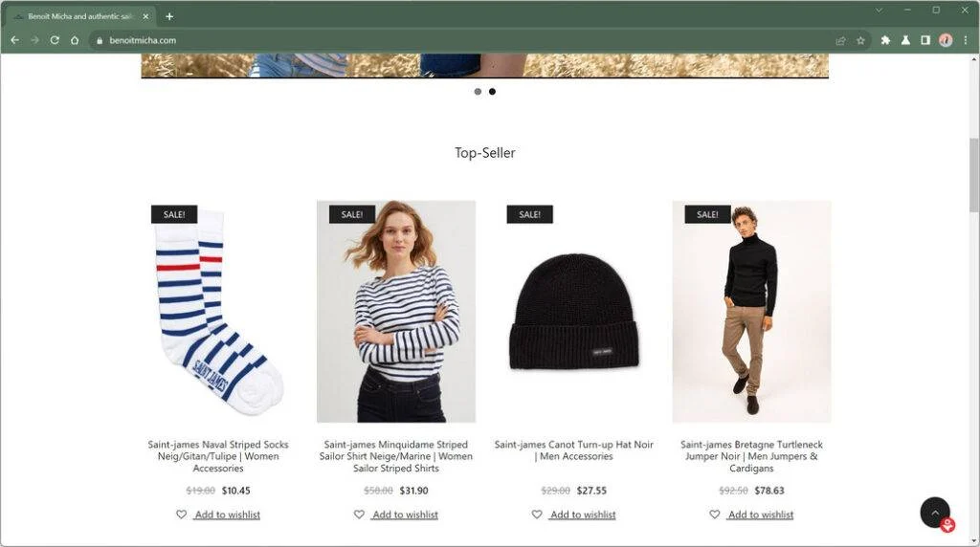Add Canot Turn-up Hat to wishlist
The height and width of the screenshot is (547, 980).
583,514
